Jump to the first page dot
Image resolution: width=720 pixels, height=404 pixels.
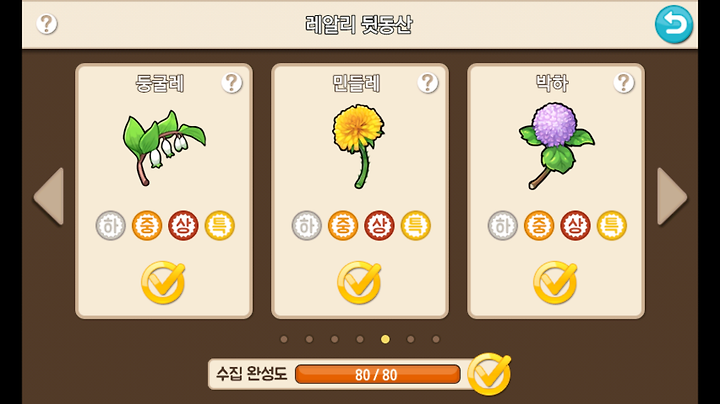(284, 339)
